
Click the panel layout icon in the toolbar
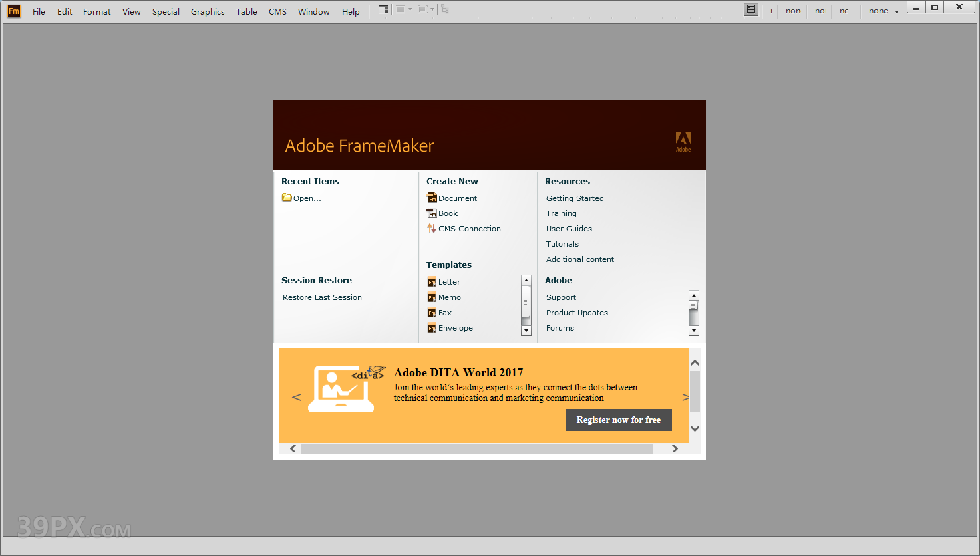383,9
